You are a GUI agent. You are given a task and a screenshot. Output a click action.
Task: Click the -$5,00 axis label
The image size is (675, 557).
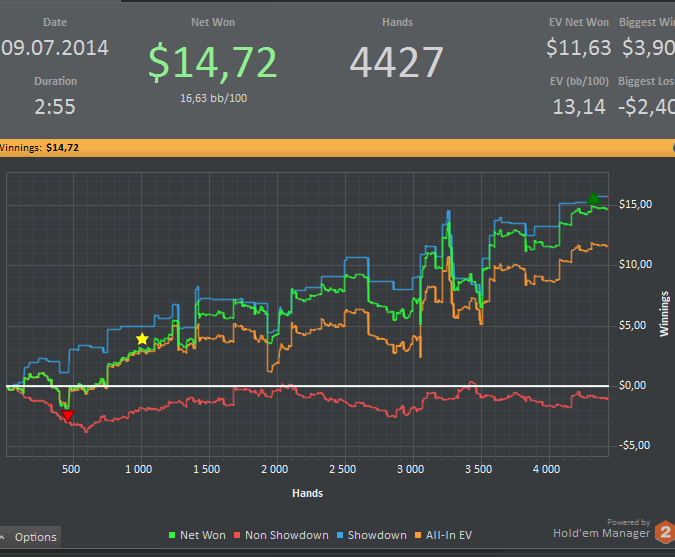coord(635,446)
